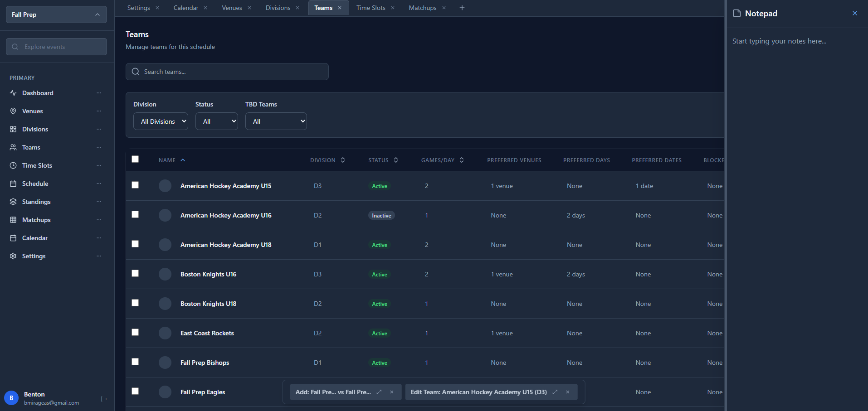Expand the Edit Team panel to full size

tap(554, 392)
